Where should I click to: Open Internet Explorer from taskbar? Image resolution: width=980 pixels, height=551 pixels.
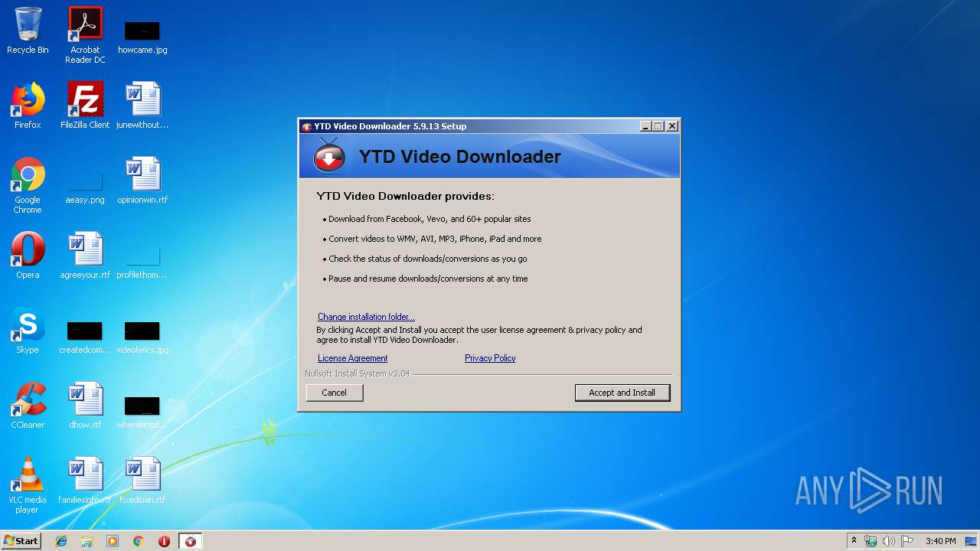coord(61,541)
